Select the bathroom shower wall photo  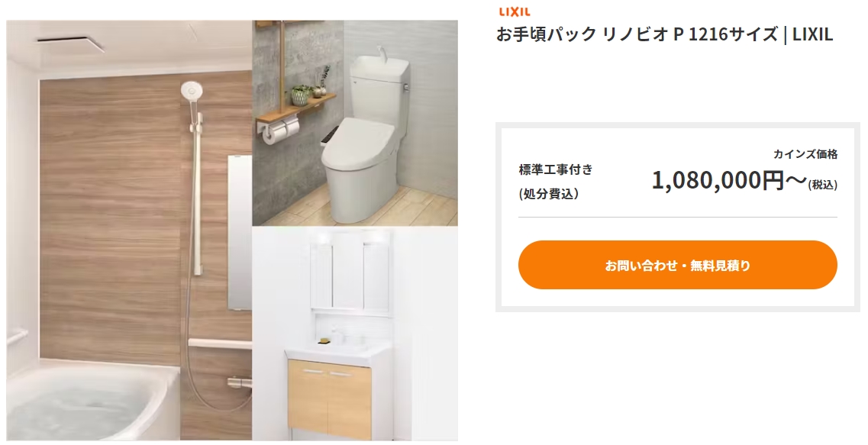[x=130, y=231]
